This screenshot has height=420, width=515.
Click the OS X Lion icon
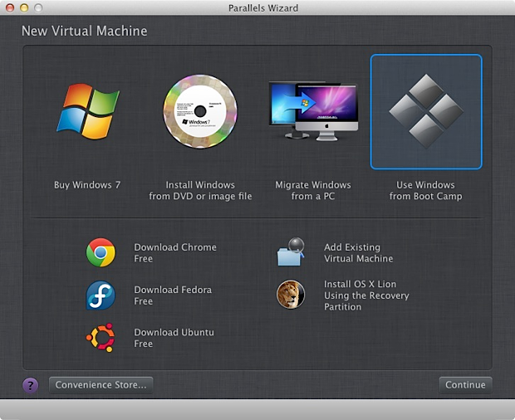tap(291, 295)
